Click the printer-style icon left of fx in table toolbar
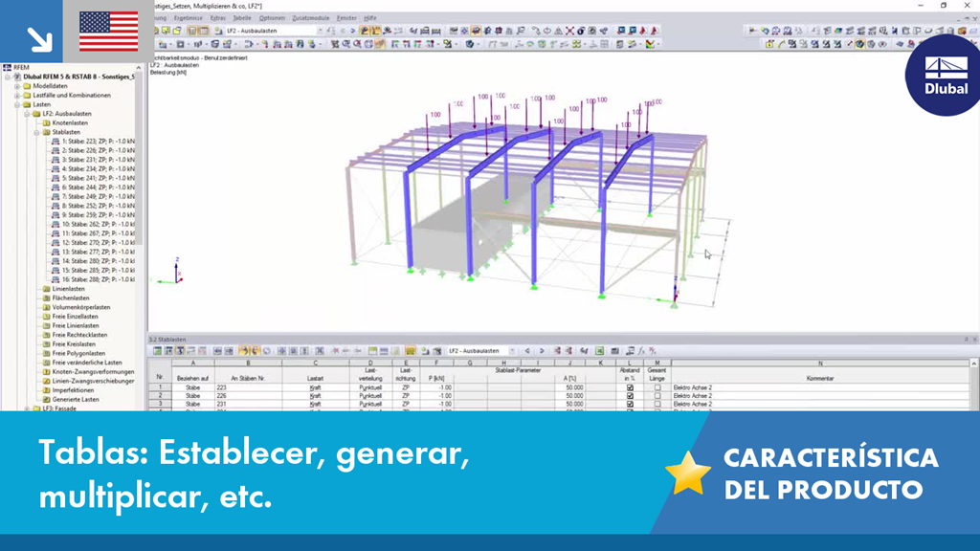The image size is (980, 551). tap(630, 351)
